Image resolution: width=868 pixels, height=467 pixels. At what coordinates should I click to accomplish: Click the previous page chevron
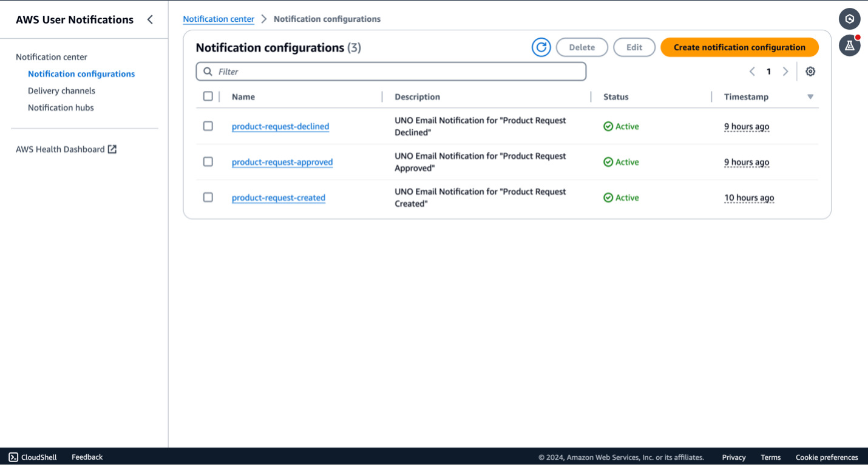(752, 71)
